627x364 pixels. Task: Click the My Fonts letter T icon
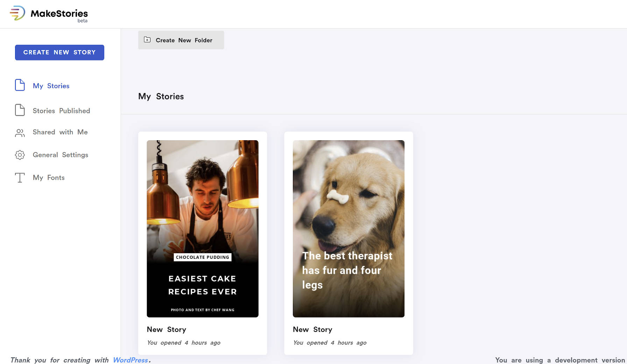click(20, 178)
